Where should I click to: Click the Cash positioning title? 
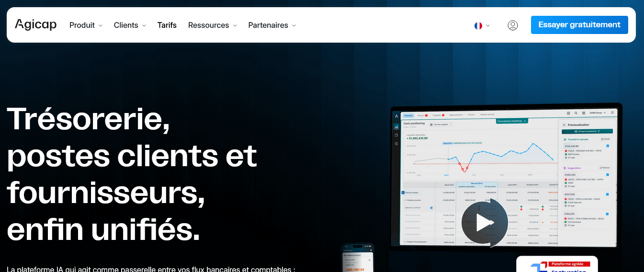coord(414,123)
